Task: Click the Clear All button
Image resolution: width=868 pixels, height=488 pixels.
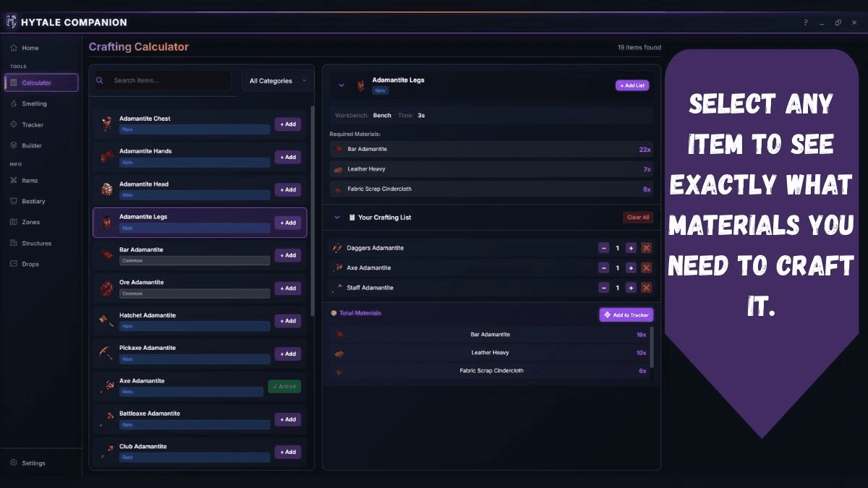Action: (638, 217)
